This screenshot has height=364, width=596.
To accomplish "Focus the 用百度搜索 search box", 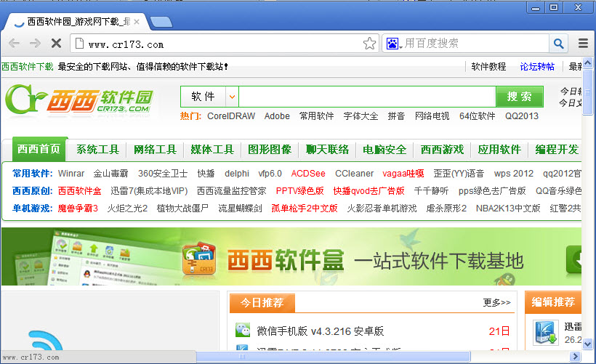I will coord(476,44).
